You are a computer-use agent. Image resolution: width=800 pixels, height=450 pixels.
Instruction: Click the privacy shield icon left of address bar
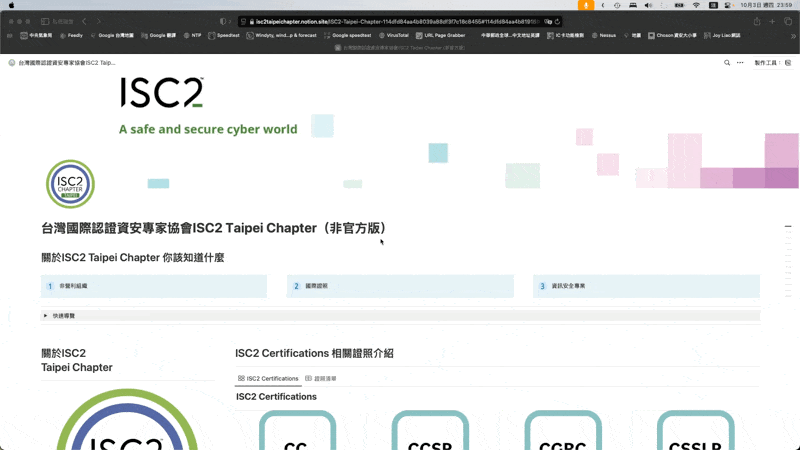(223, 21)
